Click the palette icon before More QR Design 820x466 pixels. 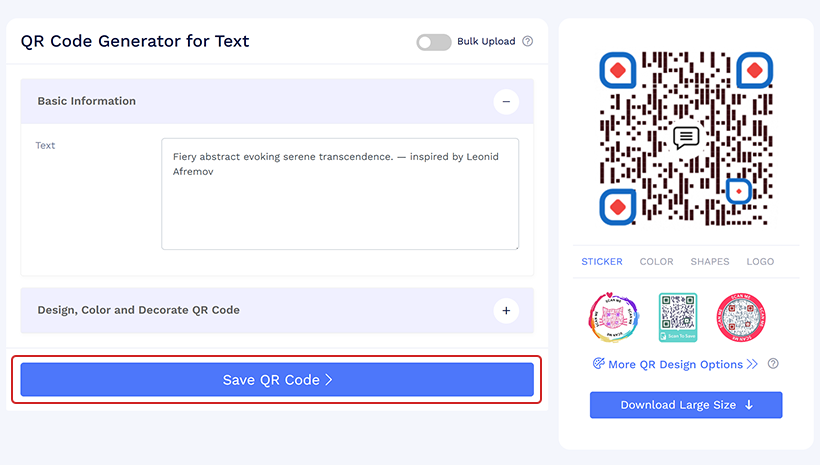point(599,364)
